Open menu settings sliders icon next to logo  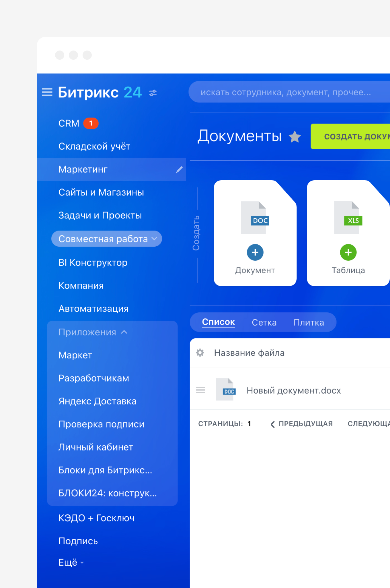click(x=153, y=93)
